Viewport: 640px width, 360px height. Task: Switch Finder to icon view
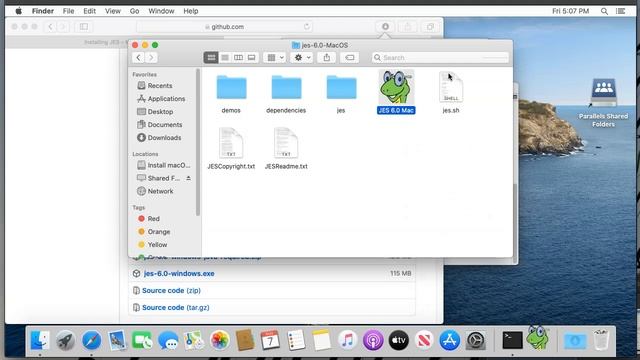pos(211,58)
